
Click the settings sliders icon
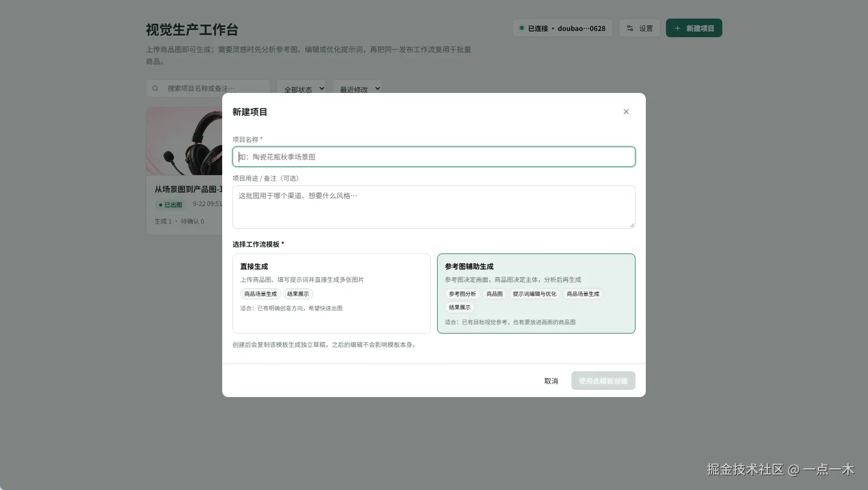[x=630, y=28]
